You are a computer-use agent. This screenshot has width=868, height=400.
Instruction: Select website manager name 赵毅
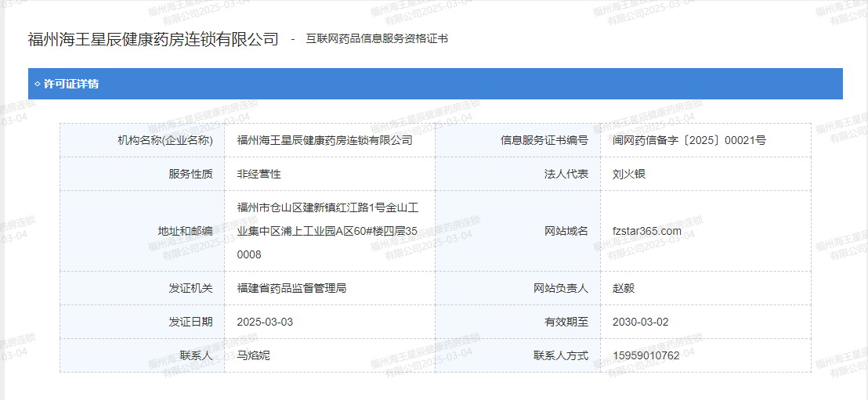[624, 288]
